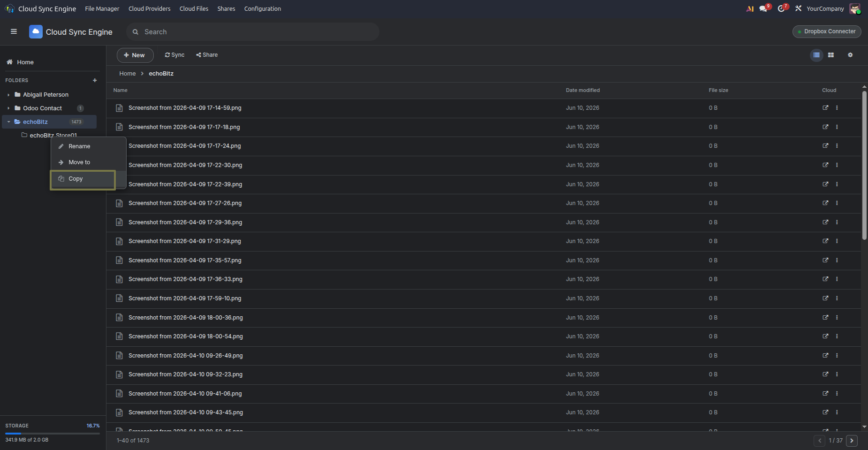Open the conversations messages icon
This screenshot has height=450, width=868.
tap(764, 8)
